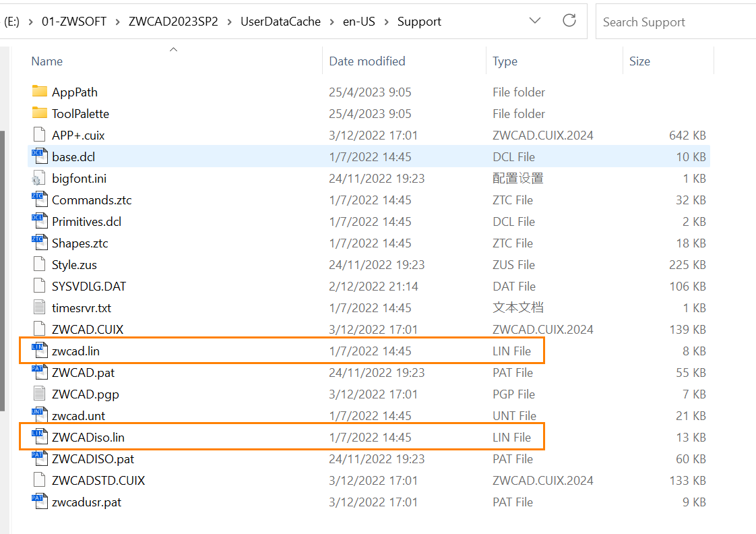Click the Search Support input box

pyautogui.click(x=676, y=22)
